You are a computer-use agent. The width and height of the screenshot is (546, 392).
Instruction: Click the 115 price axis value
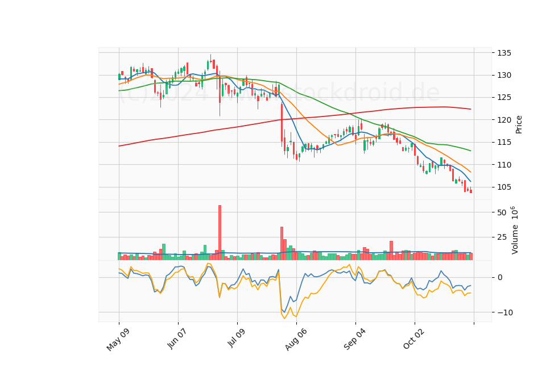coord(504,142)
